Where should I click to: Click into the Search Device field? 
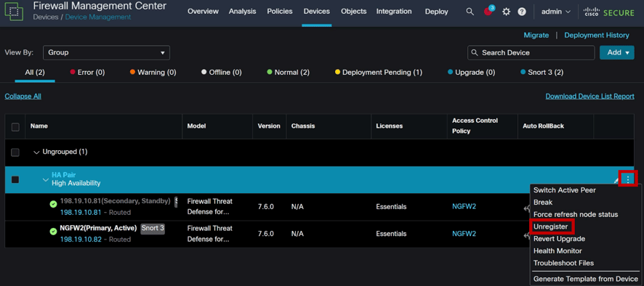coord(531,52)
